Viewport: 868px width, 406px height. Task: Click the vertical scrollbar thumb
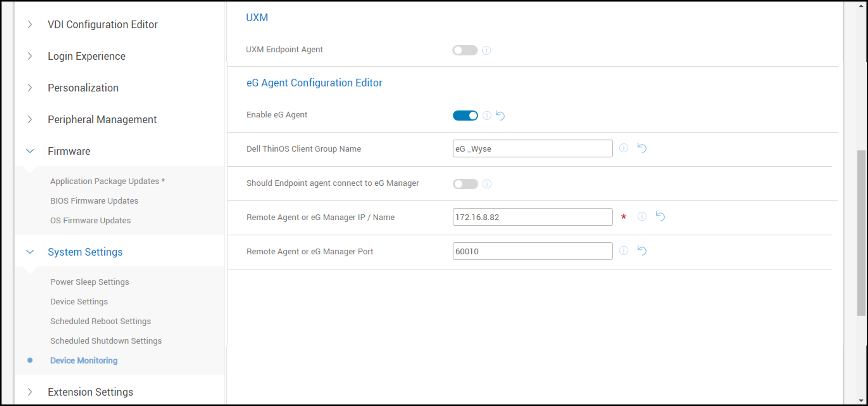861,233
